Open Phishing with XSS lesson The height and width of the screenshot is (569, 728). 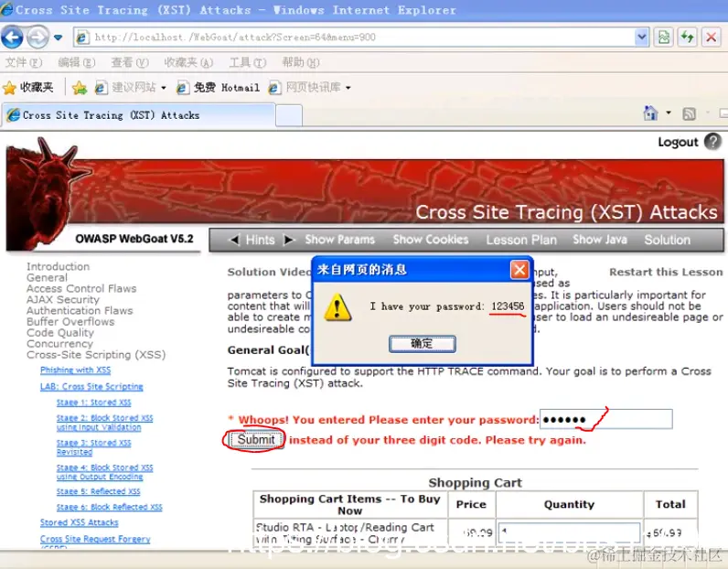pyautogui.click(x=75, y=370)
